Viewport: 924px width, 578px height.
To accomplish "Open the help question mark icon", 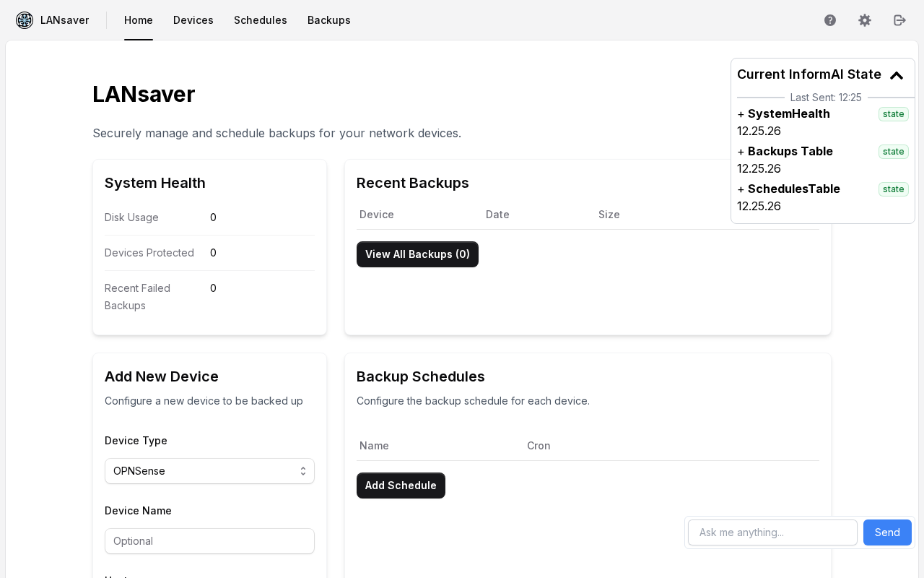I will pos(830,20).
